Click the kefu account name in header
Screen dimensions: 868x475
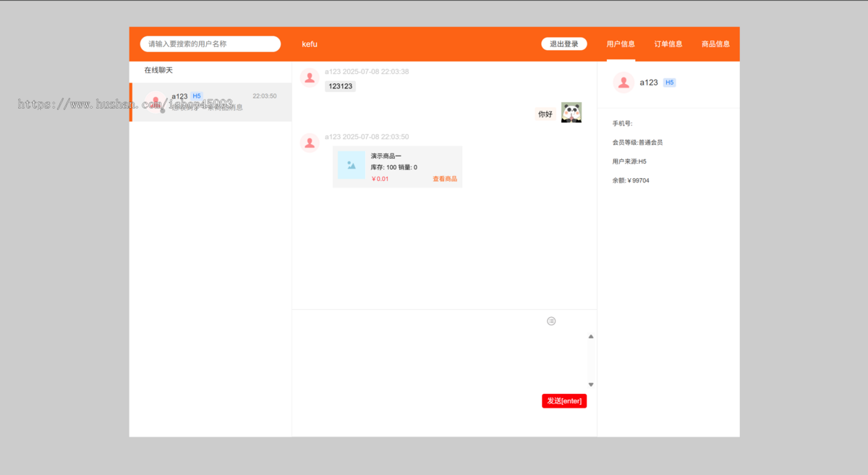pyautogui.click(x=310, y=44)
